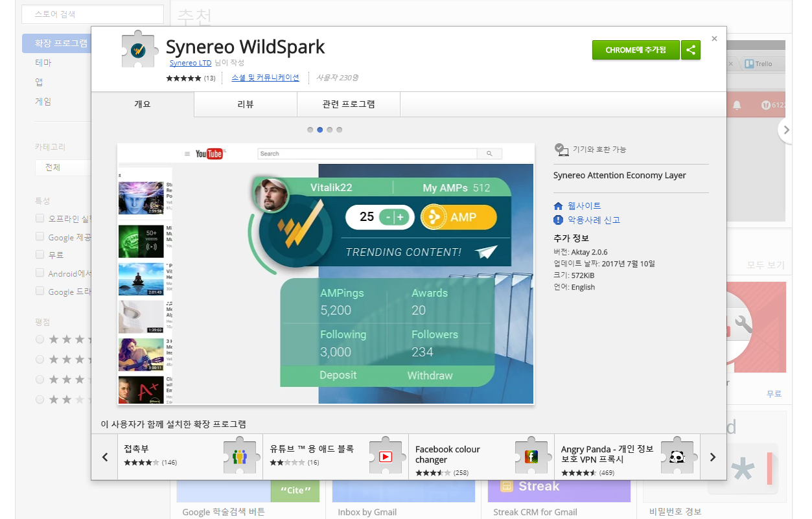Switch to the 리뷰 tab
This screenshot has height=519, width=812.
click(246, 104)
